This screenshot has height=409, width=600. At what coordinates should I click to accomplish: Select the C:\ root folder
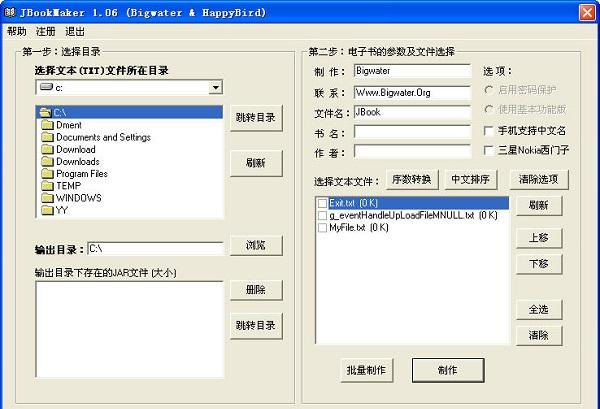129,112
